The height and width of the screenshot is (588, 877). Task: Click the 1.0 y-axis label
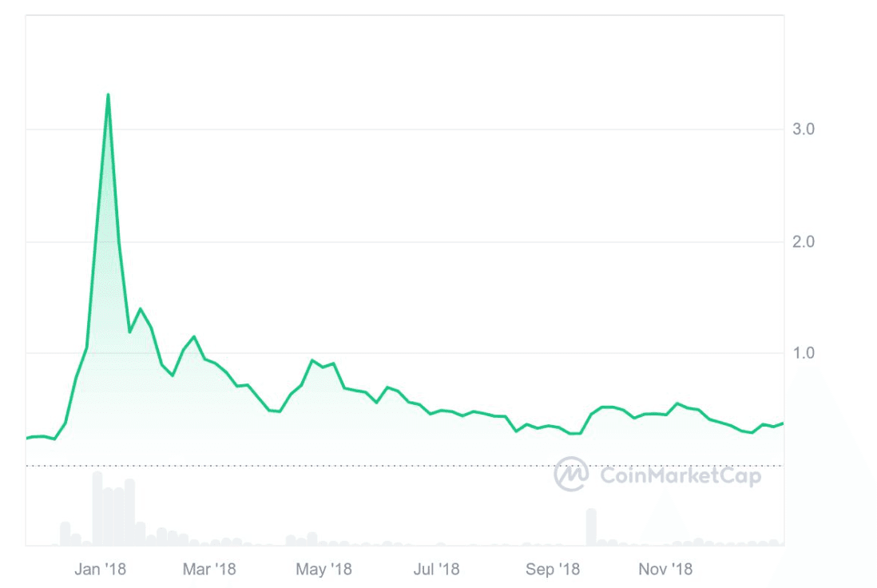point(803,353)
